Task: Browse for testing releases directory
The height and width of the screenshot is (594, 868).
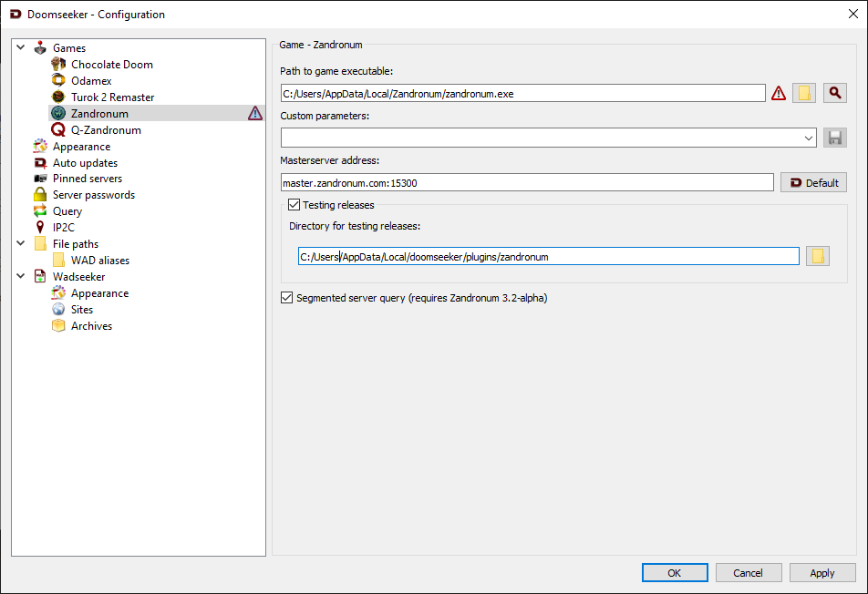Action: [x=818, y=256]
